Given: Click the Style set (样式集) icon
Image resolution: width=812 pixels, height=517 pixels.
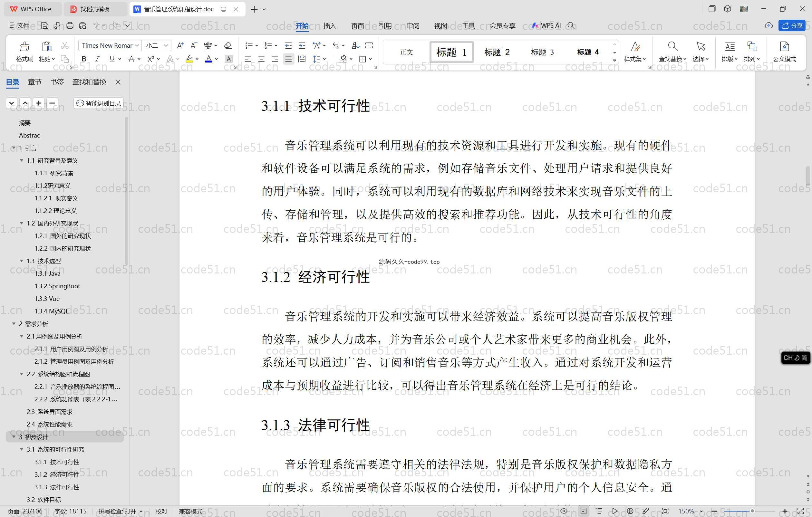Looking at the screenshot, I should pos(635,46).
